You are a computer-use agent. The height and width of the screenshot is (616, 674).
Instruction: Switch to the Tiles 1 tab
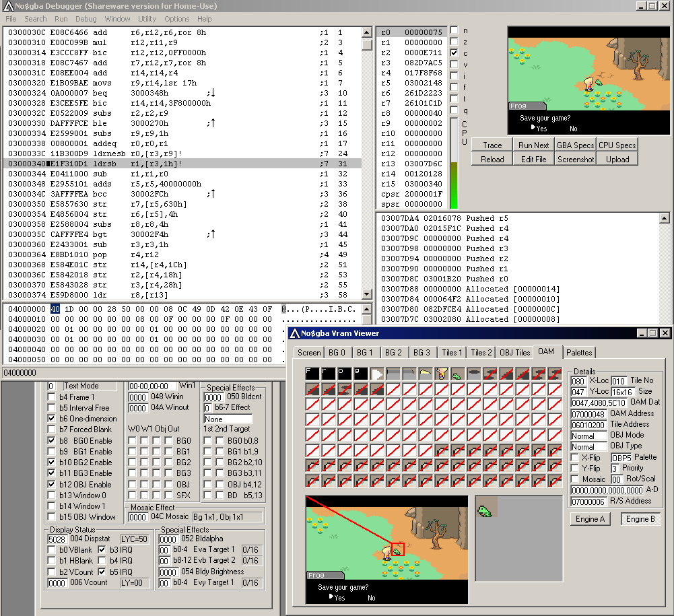(452, 353)
